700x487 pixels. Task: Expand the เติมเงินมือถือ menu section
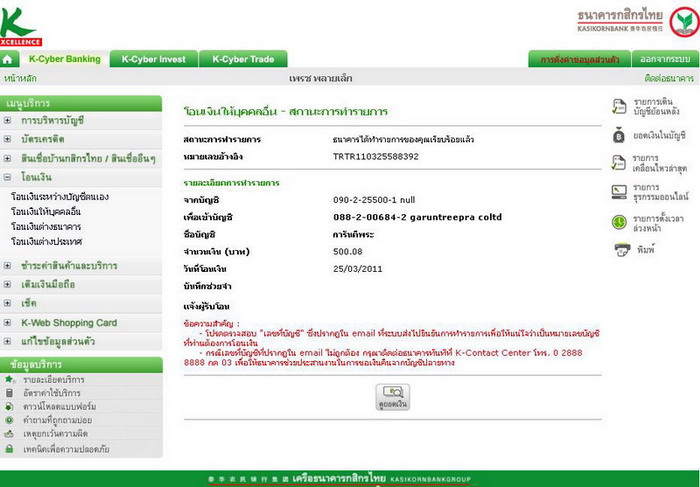click(8, 285)
